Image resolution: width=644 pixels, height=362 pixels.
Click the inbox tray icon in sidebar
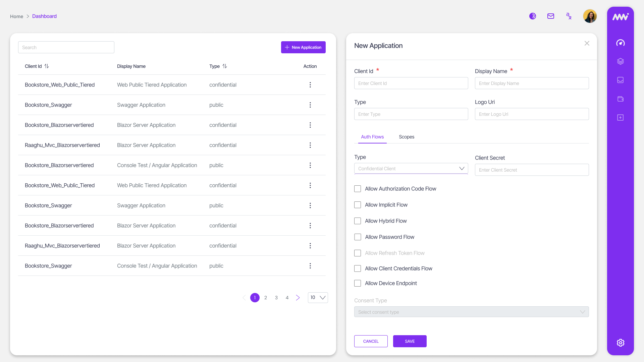tap(620, 80)
